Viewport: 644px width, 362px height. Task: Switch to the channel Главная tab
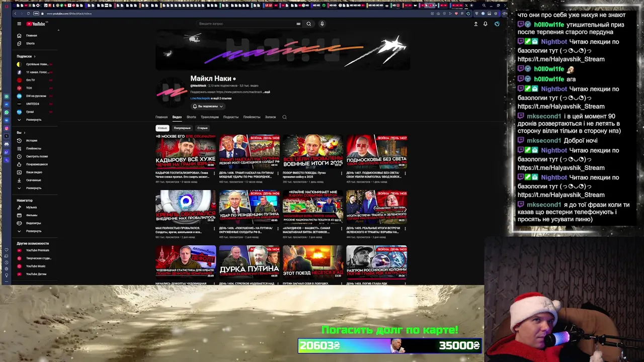click(x=162, y=117)
